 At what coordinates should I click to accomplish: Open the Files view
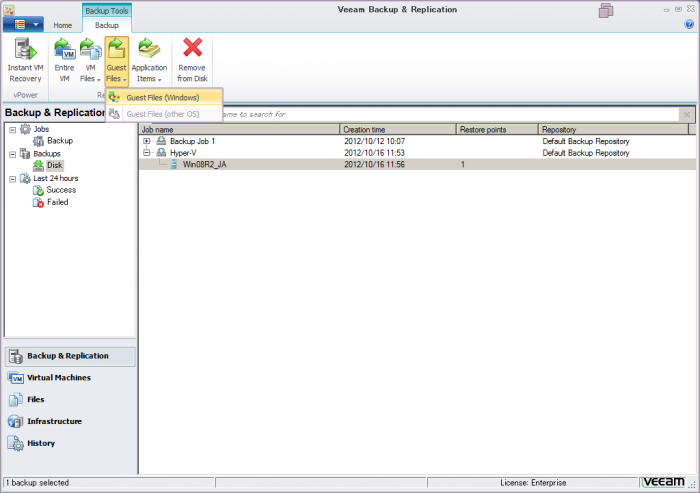pyautogui.click(x=70, y=399)
